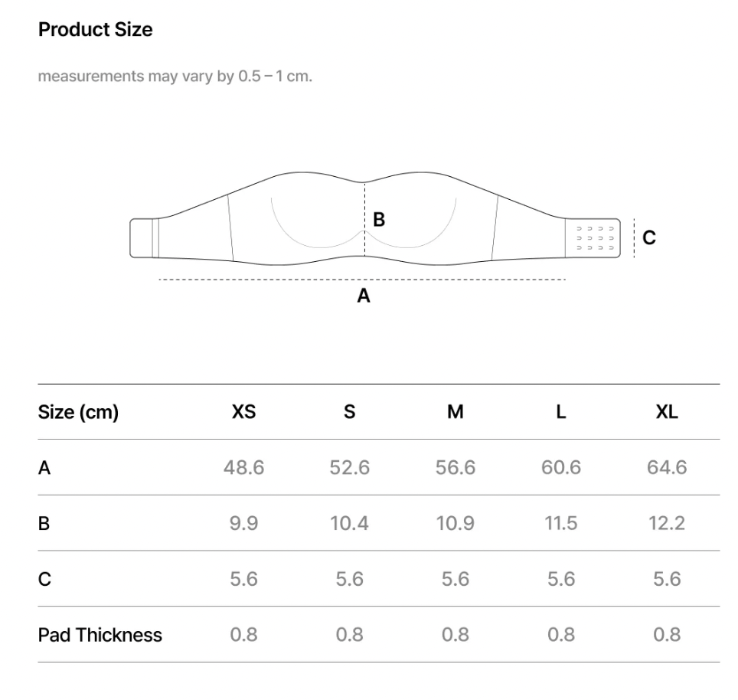This screenshot has height=700, width=738.
Task: Click the B value 10.4 for size S
Action: [349, 523]
